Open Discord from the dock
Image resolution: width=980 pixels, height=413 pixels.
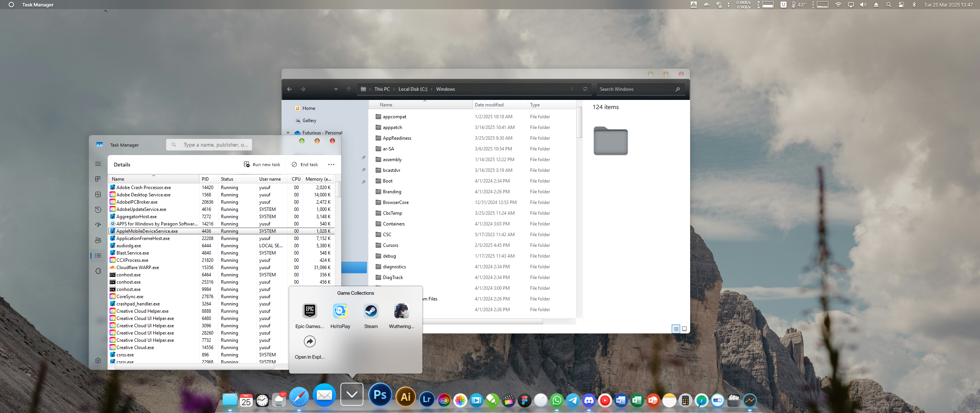click(589, 400)
